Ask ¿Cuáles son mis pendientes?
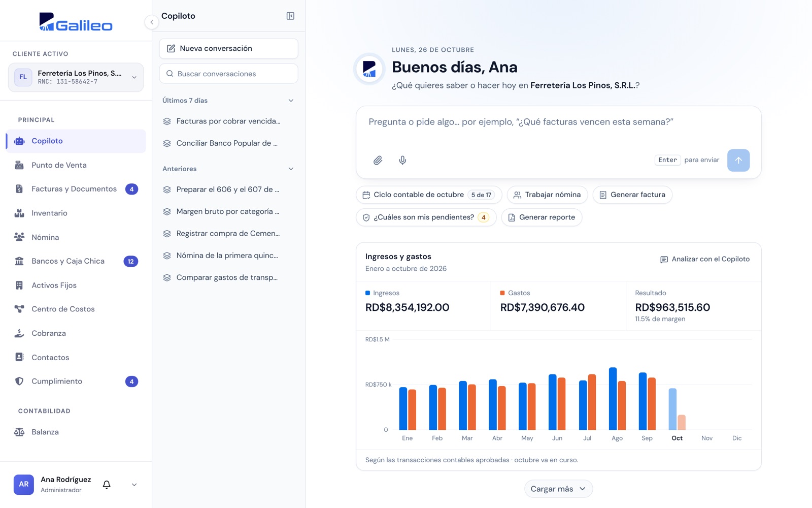Screen dimensions: 812x508 pyautogui.click(x=426, y=217)
